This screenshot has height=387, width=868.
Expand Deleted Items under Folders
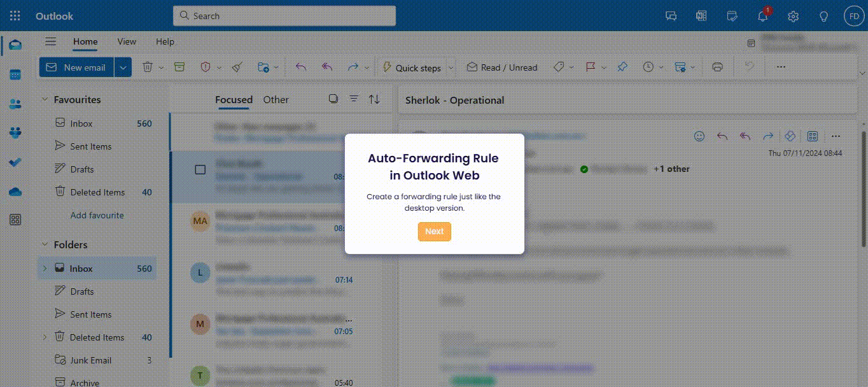click(45, 337)
